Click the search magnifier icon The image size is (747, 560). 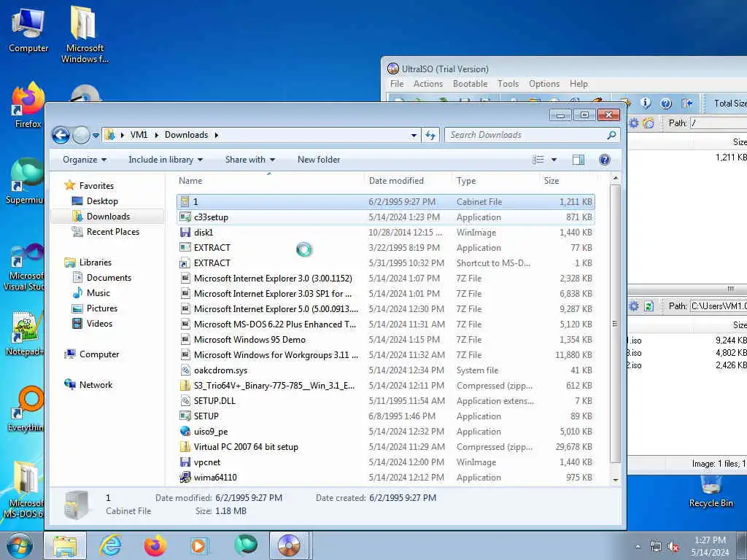point(612,135)
